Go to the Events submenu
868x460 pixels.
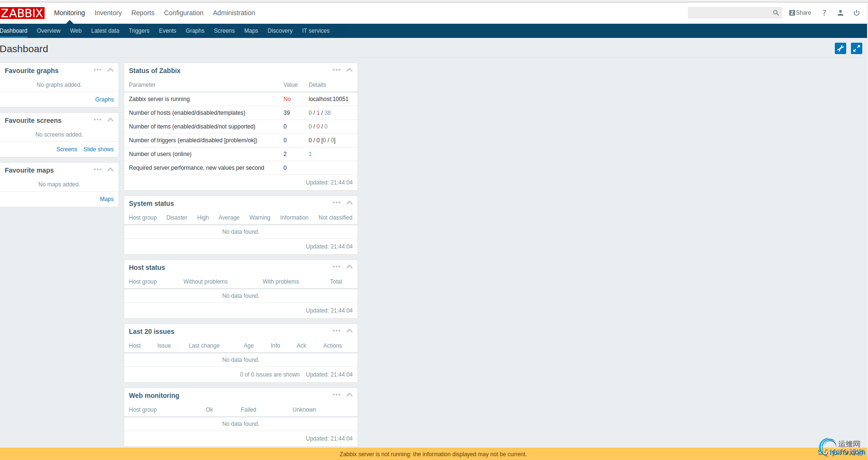167,31
